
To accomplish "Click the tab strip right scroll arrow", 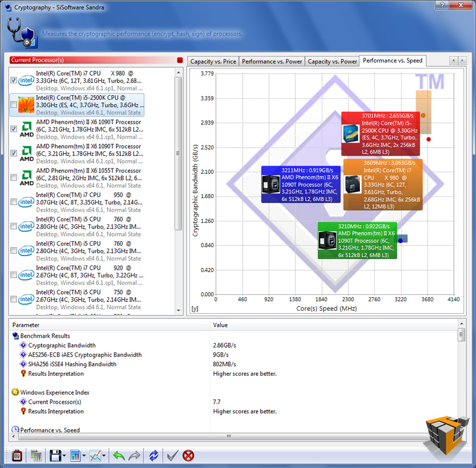I will tap(462, 61).
